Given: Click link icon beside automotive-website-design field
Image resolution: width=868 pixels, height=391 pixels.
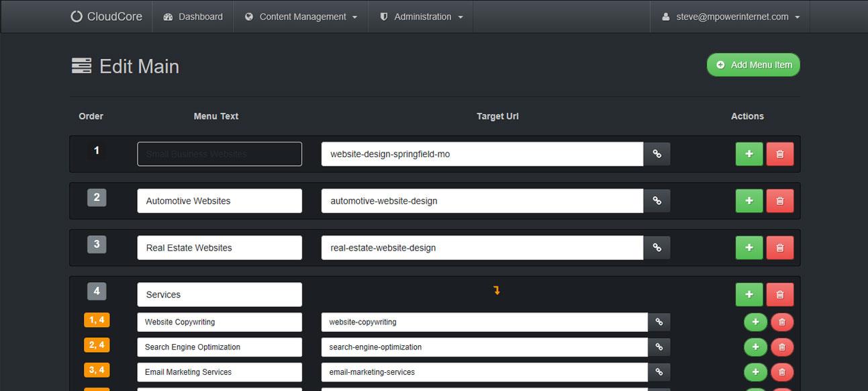Looking at the screenshot, I should 657,201.
